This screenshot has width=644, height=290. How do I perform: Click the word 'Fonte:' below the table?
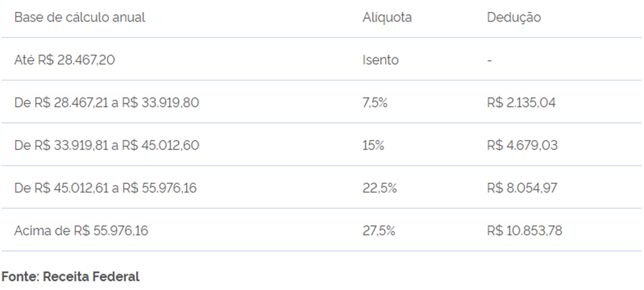(x=20, y=277)
